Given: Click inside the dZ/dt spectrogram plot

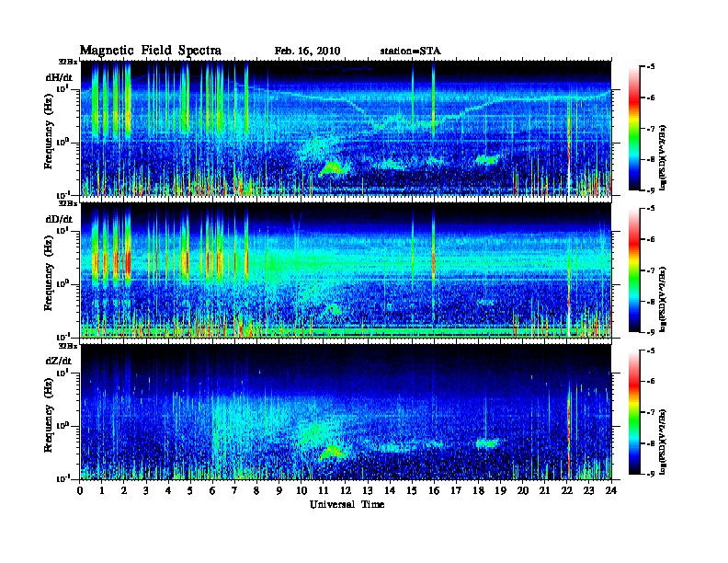Looking at the screenshot, I should click(346, 412).
